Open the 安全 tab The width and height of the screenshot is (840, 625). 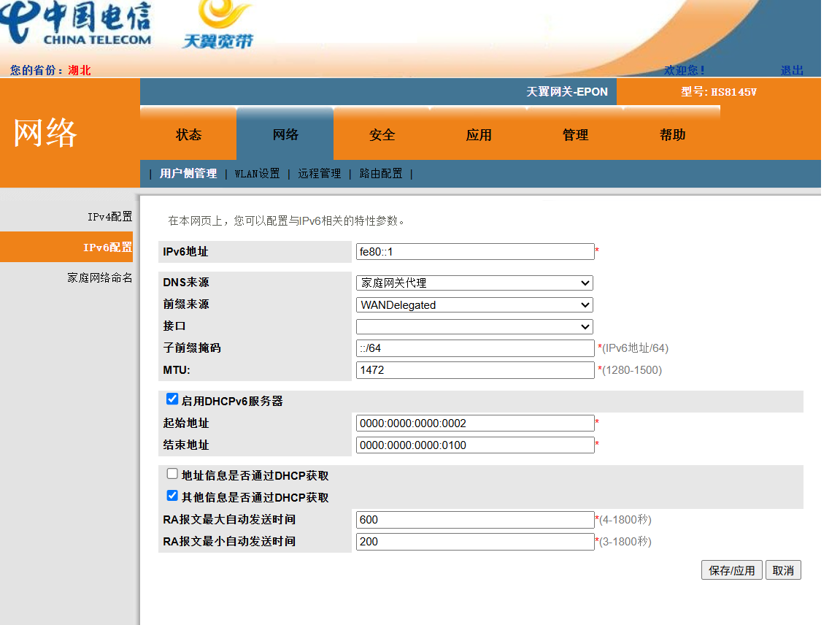coord(382,134)
